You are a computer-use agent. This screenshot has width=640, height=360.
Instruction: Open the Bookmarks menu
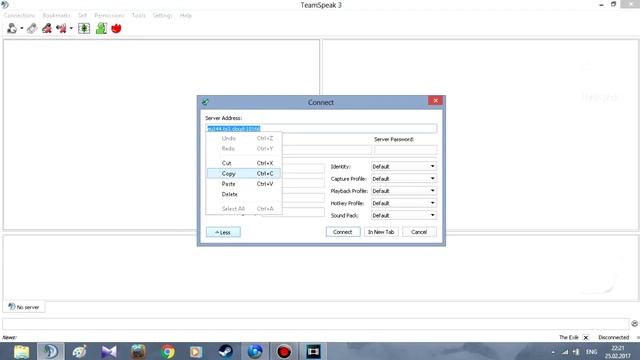pos(56,16)
